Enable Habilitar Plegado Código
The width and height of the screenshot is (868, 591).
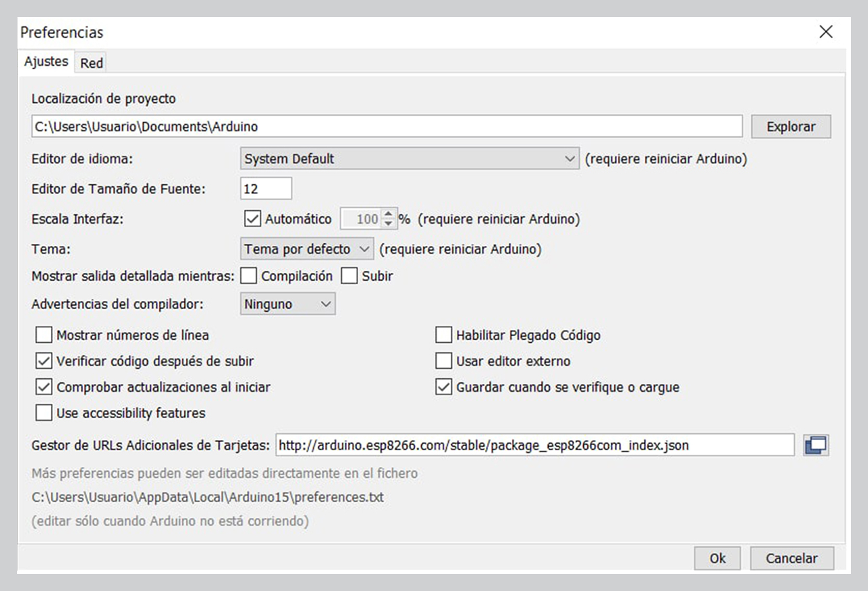point(443,335)
